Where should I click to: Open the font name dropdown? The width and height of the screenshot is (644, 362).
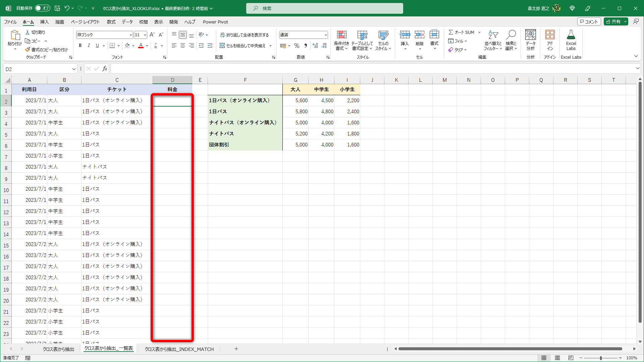coord(131,35)
